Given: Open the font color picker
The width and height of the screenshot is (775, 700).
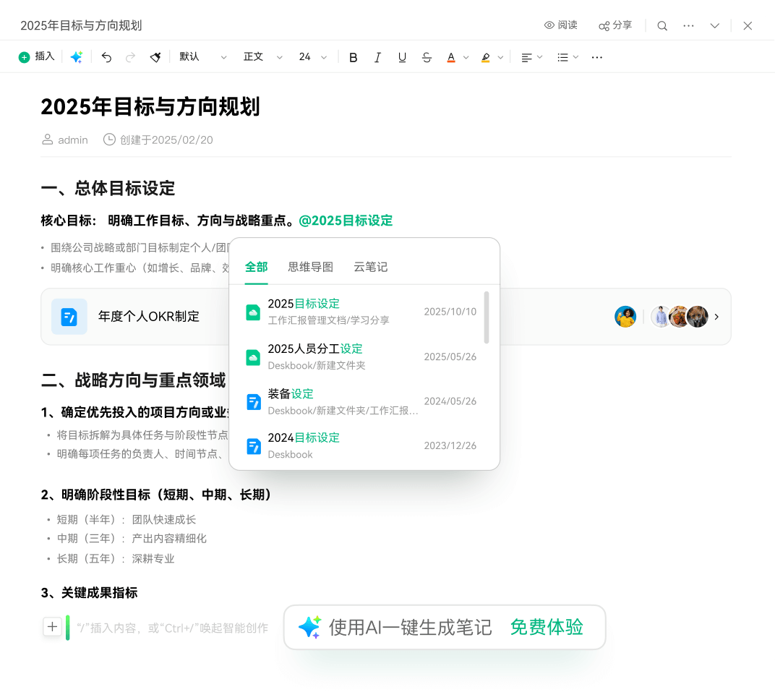Looking at the screenshot, I should [451, 57].
